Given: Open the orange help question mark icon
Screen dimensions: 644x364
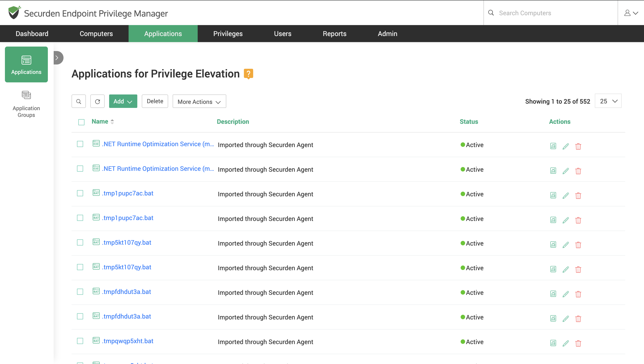Looking at the screenshot, I should (248, 74).
